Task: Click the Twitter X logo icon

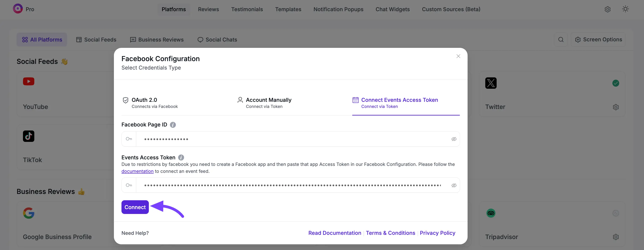Action: click(x=491, y=83)
